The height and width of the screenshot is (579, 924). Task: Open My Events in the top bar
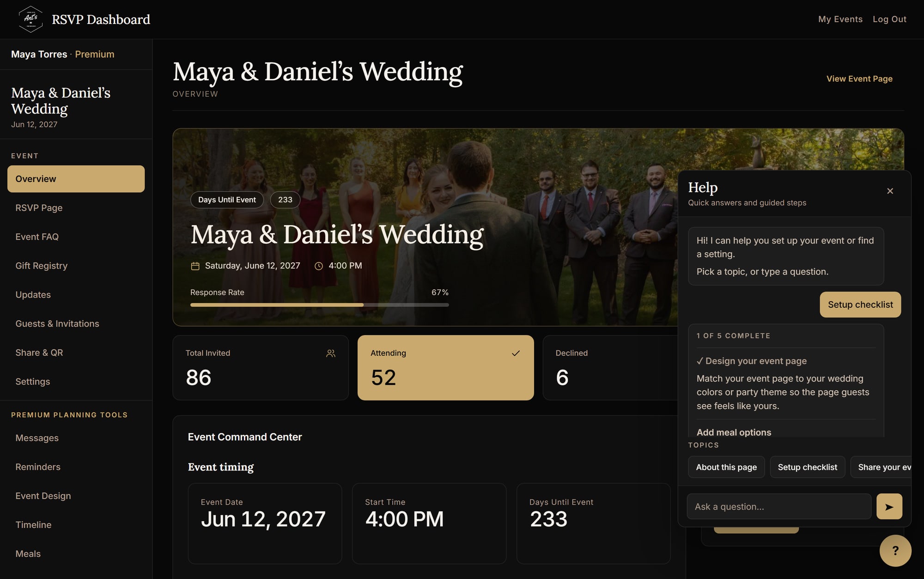point(840,19)
